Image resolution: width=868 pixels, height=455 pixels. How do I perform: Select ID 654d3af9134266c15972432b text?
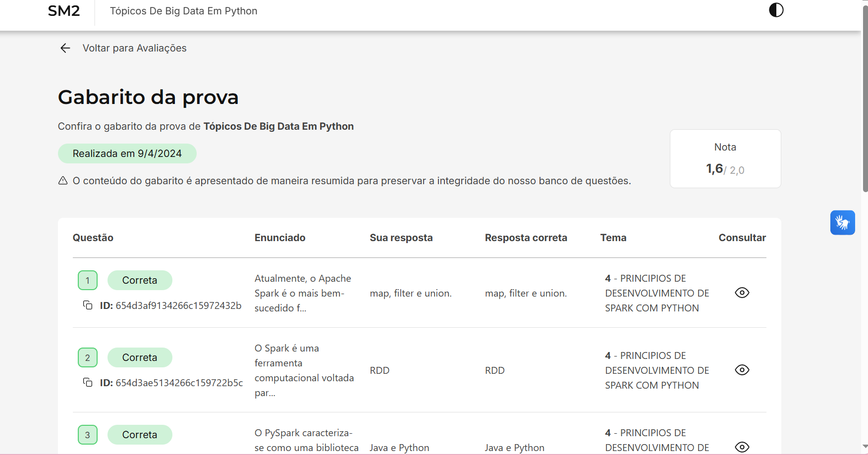pyautogui.click(x=170, y=305)
